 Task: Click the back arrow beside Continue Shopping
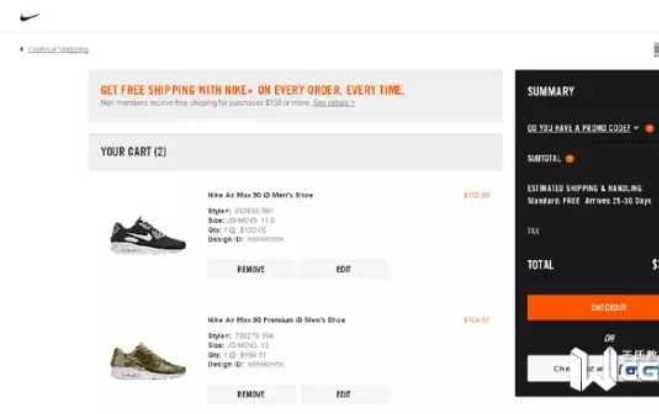(x=21, y=49)
